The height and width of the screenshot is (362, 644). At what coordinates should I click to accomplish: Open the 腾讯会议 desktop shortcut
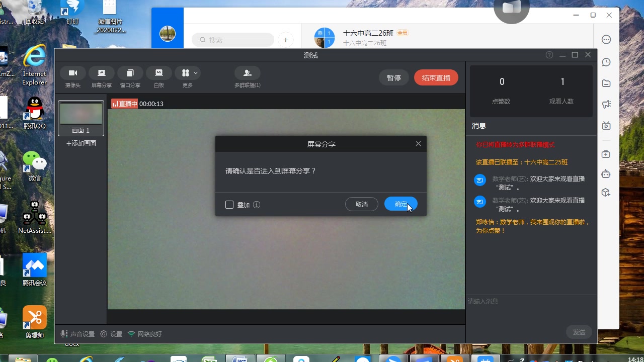[x=35, y=270]
